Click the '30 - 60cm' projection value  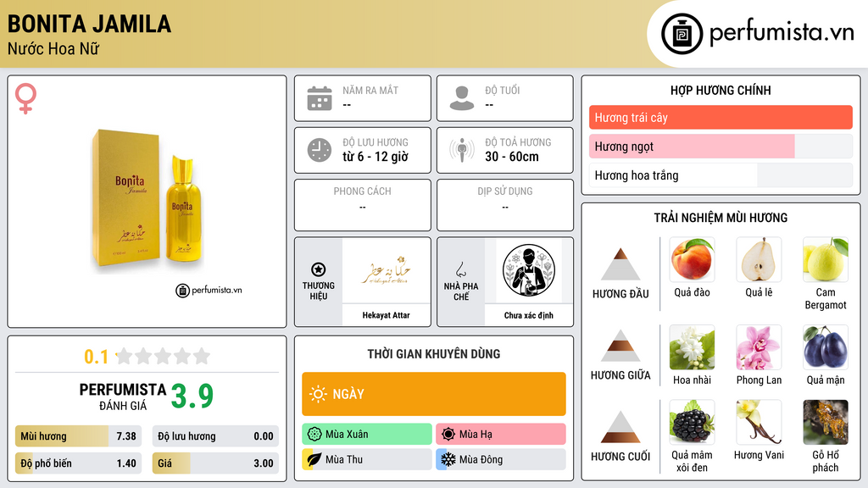click(512, 157)
